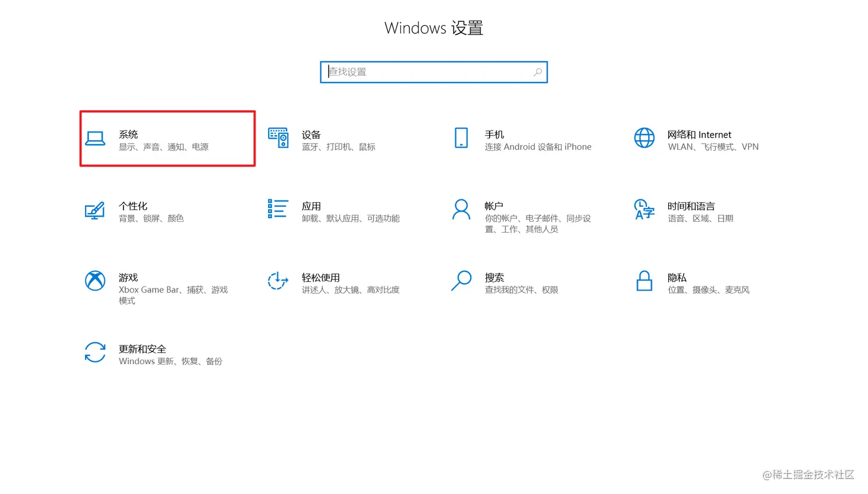
Task: Open 帐户 title text
Action: tap(494, 206)
